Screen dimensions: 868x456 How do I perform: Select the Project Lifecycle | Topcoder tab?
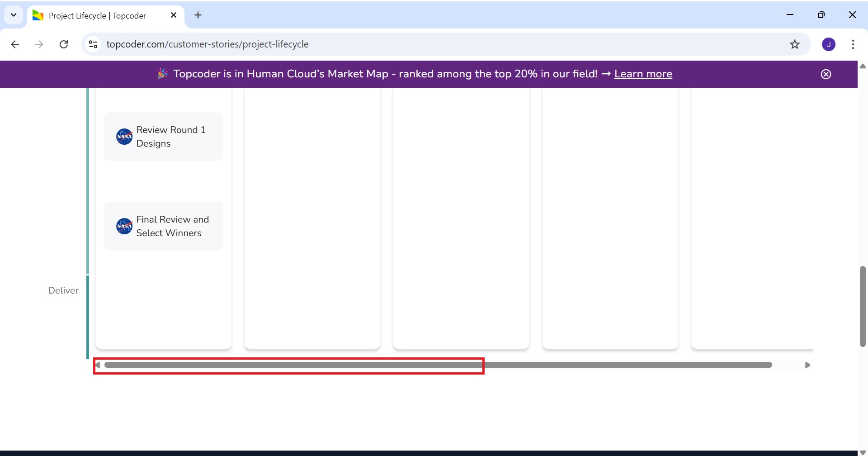point(97,16)
